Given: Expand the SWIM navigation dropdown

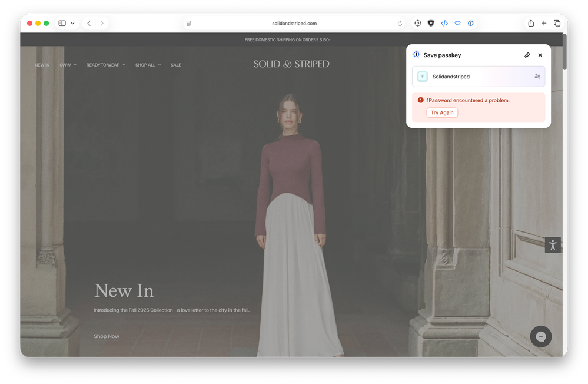Looking at the screenshot, I should click(68, 65).
